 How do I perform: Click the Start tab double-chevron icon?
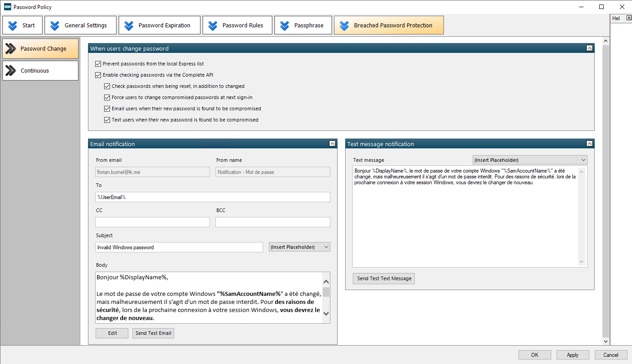click(13, 26)
